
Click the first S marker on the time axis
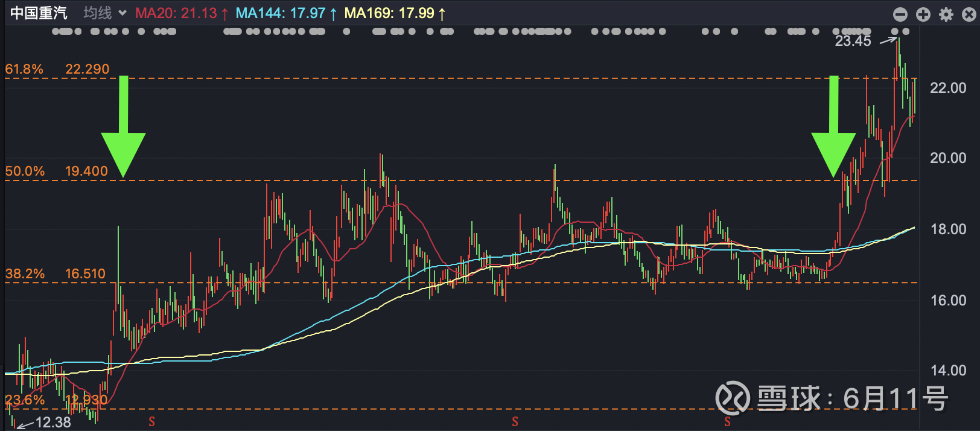pyautogui.click(x=152, y=422)
